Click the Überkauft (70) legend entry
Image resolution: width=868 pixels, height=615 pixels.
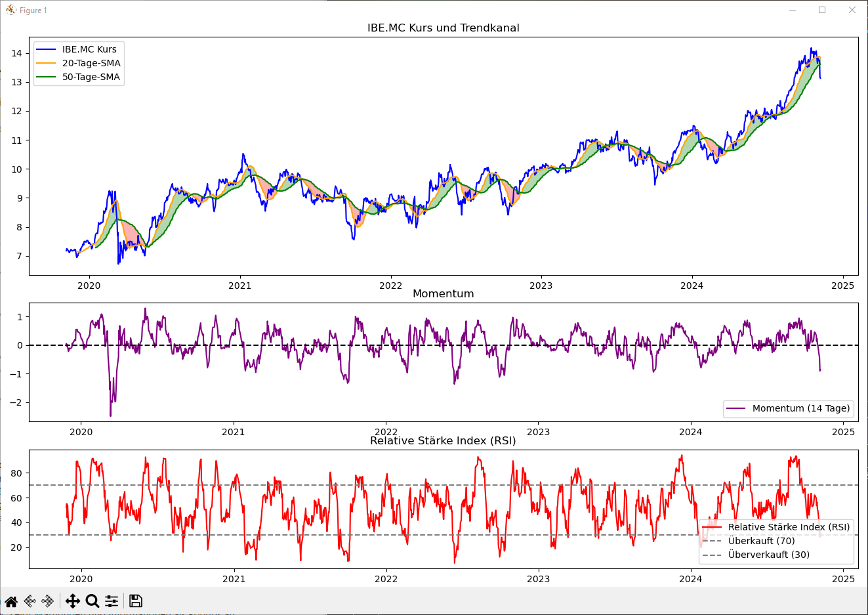click(x=749, y=541)
